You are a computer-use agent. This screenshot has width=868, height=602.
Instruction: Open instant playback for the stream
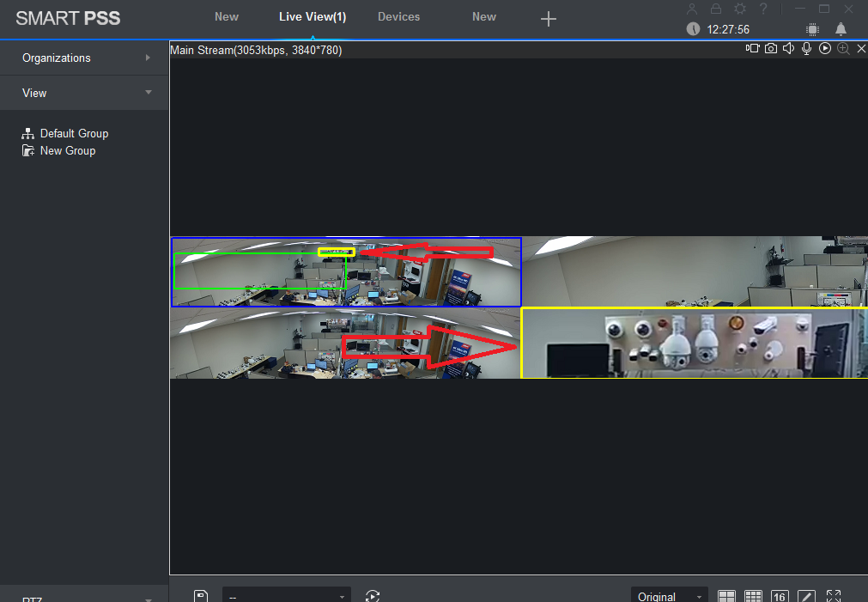point(825,49)
